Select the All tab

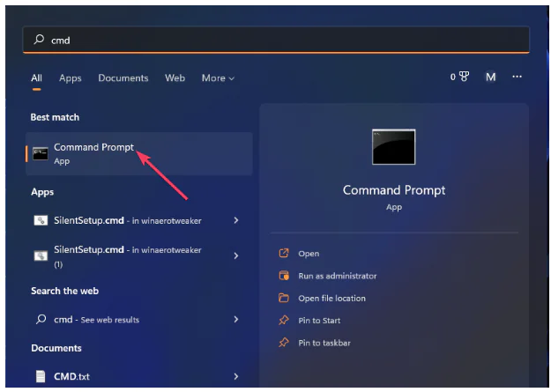tap(36, 78)
